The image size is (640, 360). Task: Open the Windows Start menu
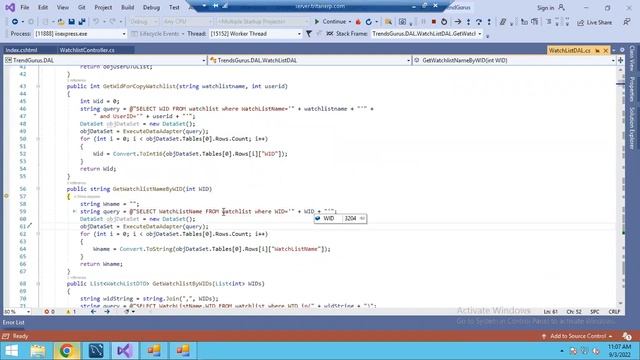tap(11, 351)
